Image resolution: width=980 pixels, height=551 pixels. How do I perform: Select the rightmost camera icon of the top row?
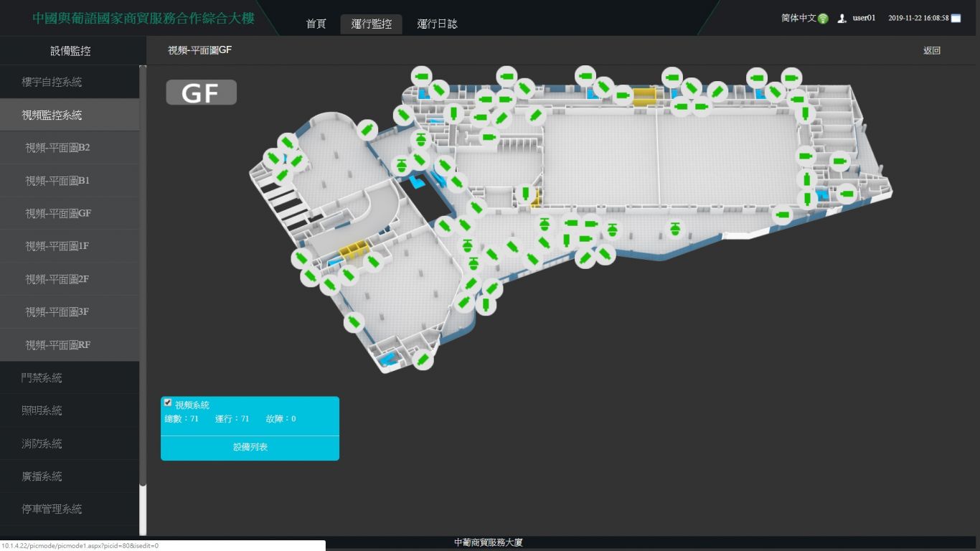791,77
